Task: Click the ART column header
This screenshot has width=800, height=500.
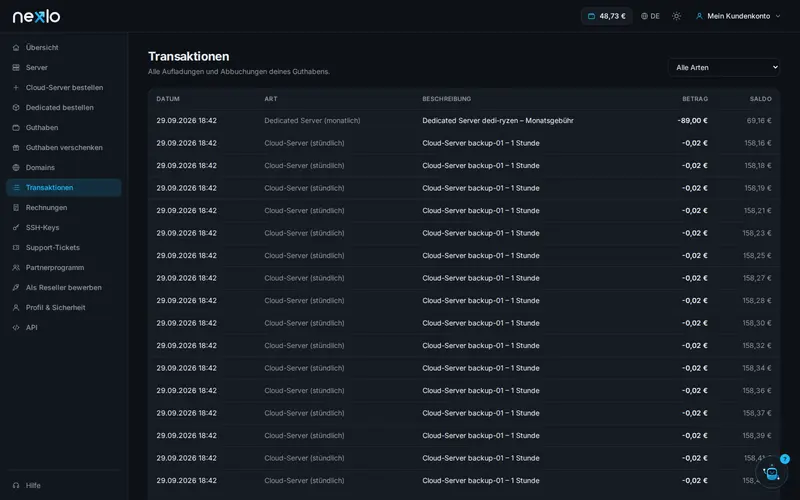Action: point(271,99)
